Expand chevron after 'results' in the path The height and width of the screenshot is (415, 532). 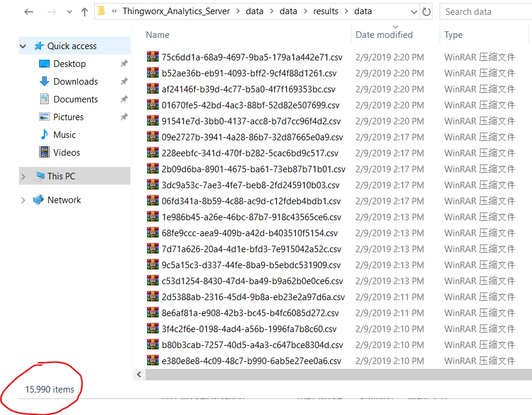coord(347,11)
